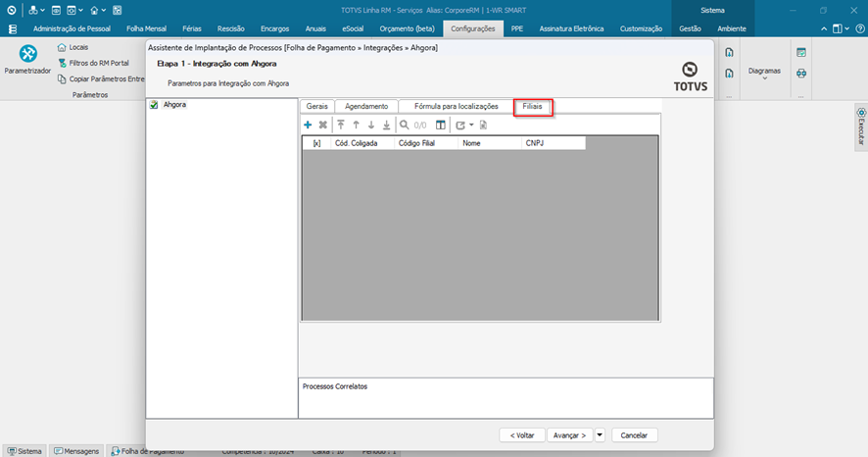The height and width of the screenshot is (457, 868).
Task: Expand the Diagramas dropdown
Action: click(764, 74)
